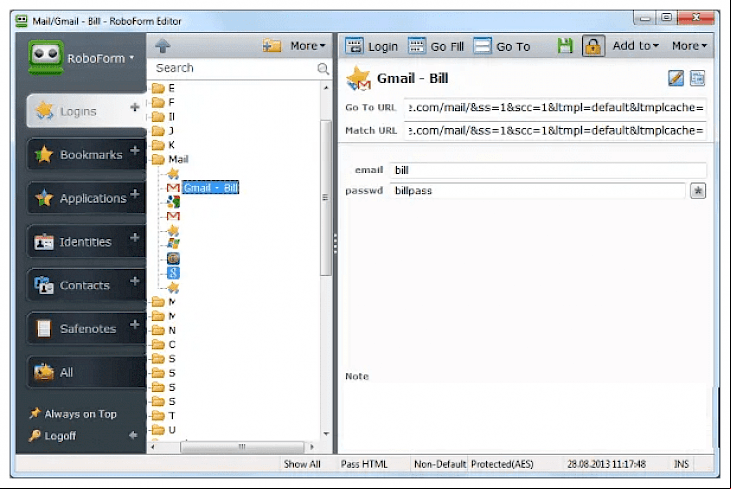Image resolution: width=731 pixels, height=489 pixels.
Task: Select the Windows flag login entry
Action: tap(173, 244)
